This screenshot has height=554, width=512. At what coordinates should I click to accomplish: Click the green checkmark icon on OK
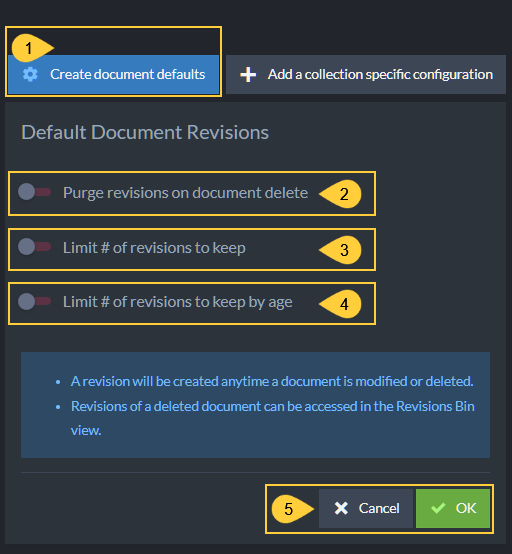438,508
